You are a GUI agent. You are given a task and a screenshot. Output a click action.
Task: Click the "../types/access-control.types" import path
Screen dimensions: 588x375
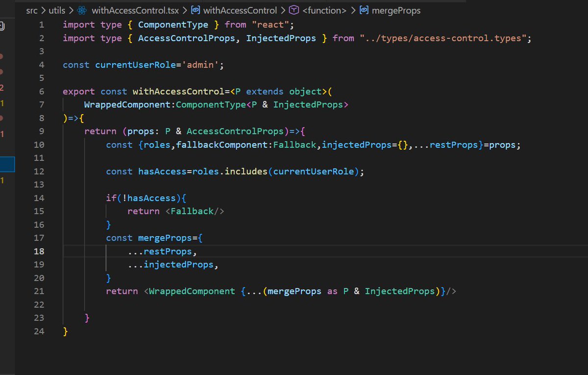(443, 38)
